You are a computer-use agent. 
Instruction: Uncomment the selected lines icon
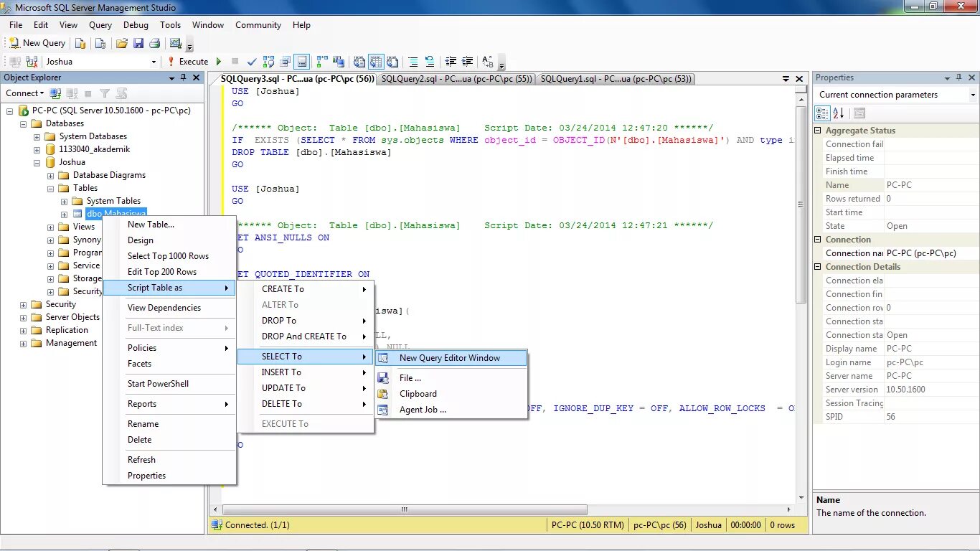tap(430, 62)
